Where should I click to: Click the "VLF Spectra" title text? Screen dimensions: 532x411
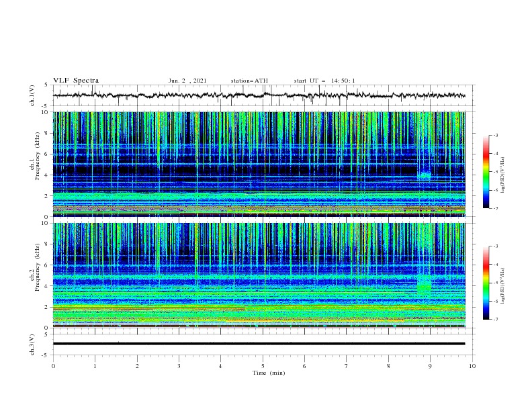tap(76, 81)
